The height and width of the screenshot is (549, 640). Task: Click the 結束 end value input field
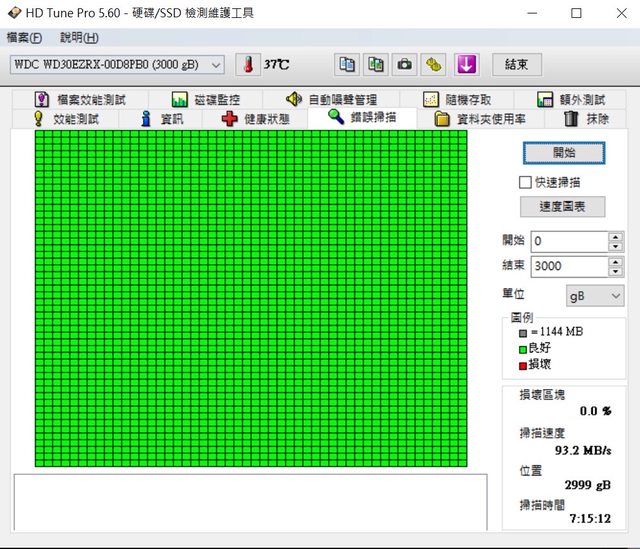[568, 267]
